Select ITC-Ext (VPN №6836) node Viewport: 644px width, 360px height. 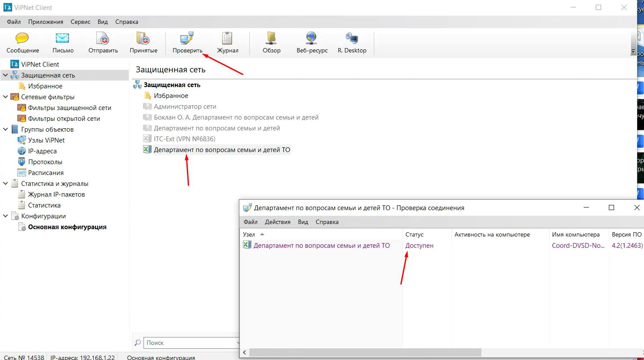pyautogui.click(x=184, y=139)
